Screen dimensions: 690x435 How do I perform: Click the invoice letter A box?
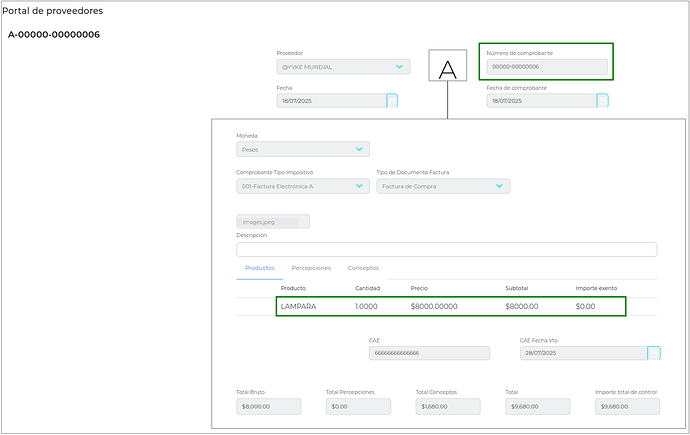click(x=448, y=69)
